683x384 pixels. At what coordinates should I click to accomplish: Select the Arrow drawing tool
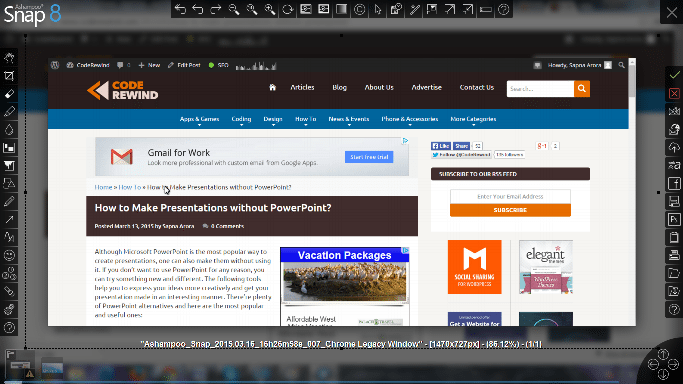click(9, 219)
